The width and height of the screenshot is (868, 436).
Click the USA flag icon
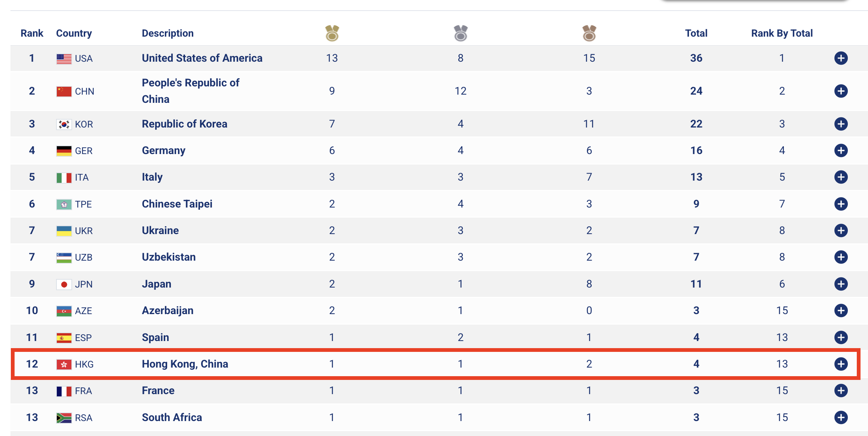64,59
